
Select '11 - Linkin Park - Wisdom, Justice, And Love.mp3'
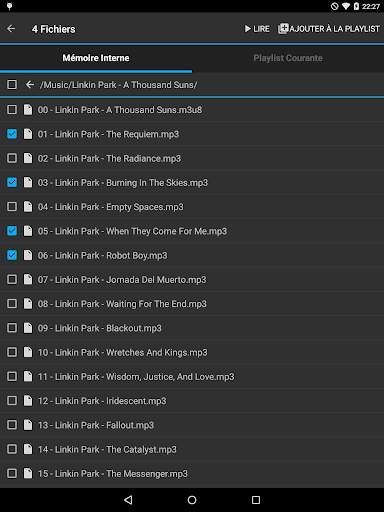[x=136, y=377]
